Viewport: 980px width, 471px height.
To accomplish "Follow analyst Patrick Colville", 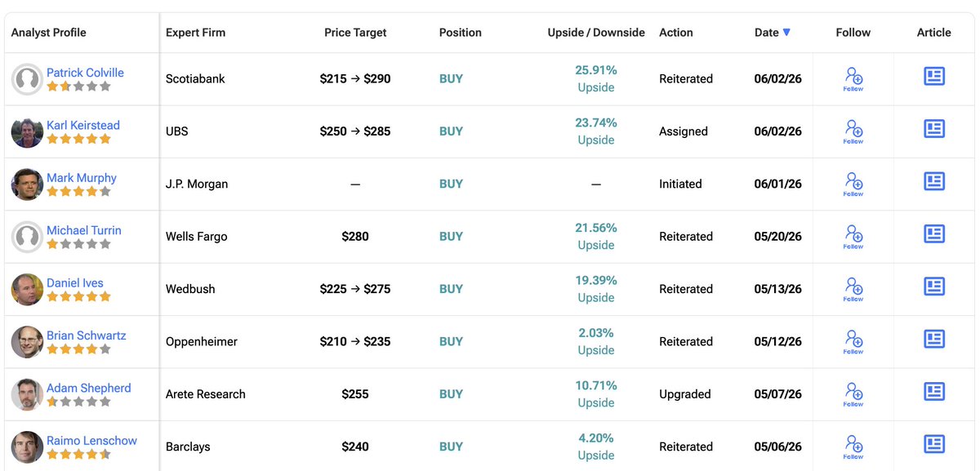I will coord(853,79).
